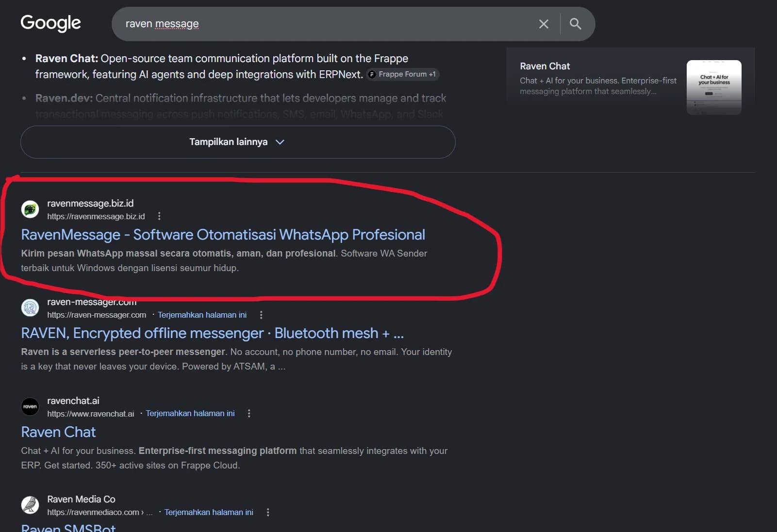Translate the ravenmediaco.com page link
Viewport: 777px width, 532px height.
pyautogui.click(x=209, y=512)
